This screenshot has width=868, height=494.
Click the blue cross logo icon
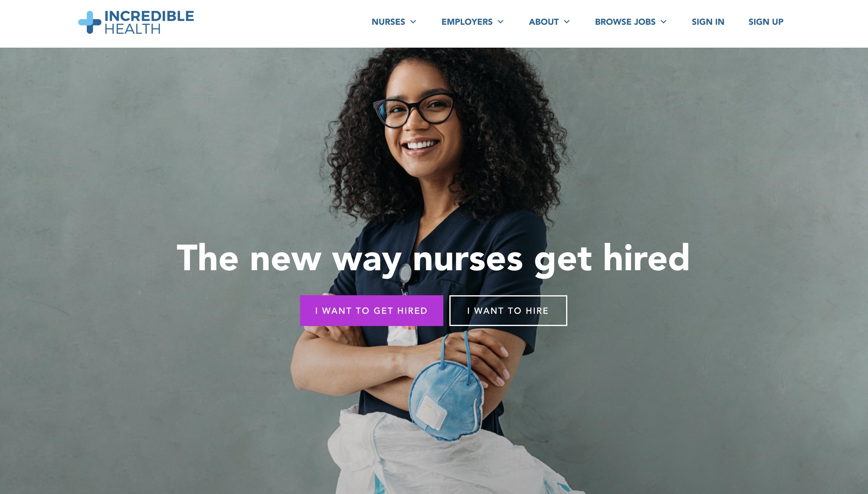point(90,22)
